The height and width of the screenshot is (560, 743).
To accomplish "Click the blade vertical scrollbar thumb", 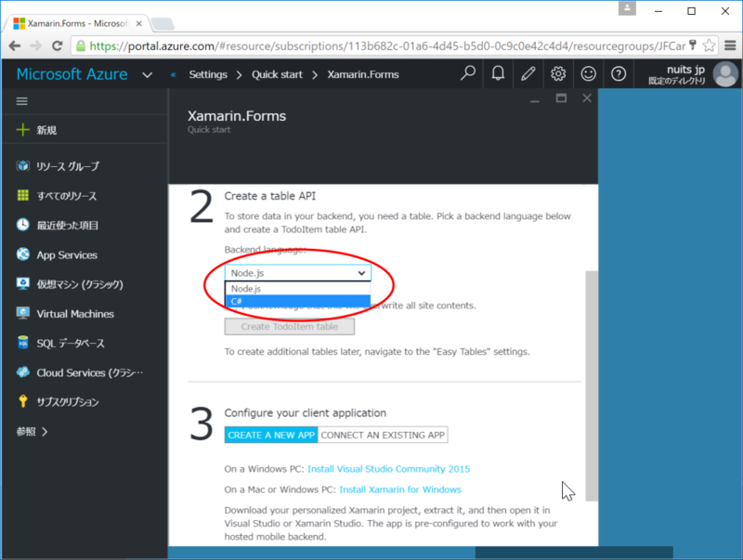I will click(x=592, y=385).
